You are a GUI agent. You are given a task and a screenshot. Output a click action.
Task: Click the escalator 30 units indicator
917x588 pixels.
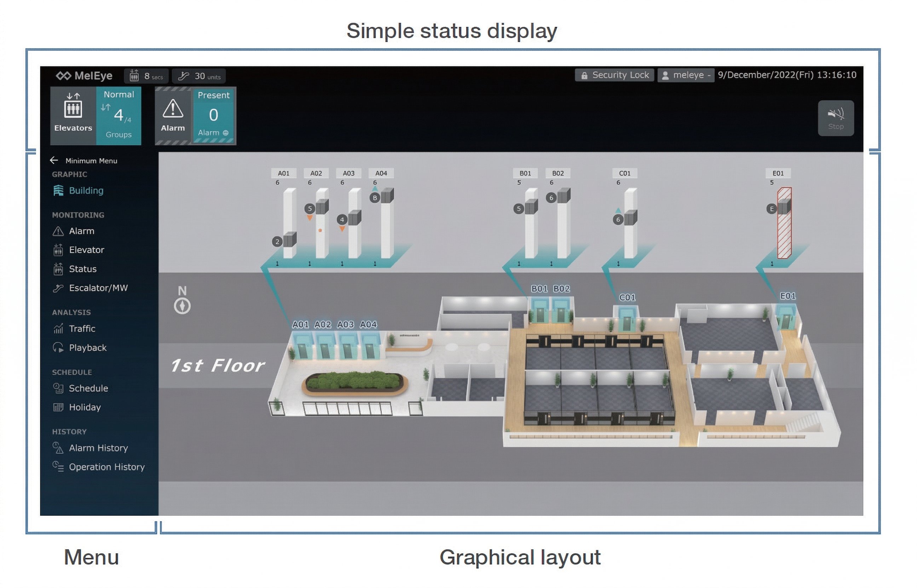click(x=199, y=76)
